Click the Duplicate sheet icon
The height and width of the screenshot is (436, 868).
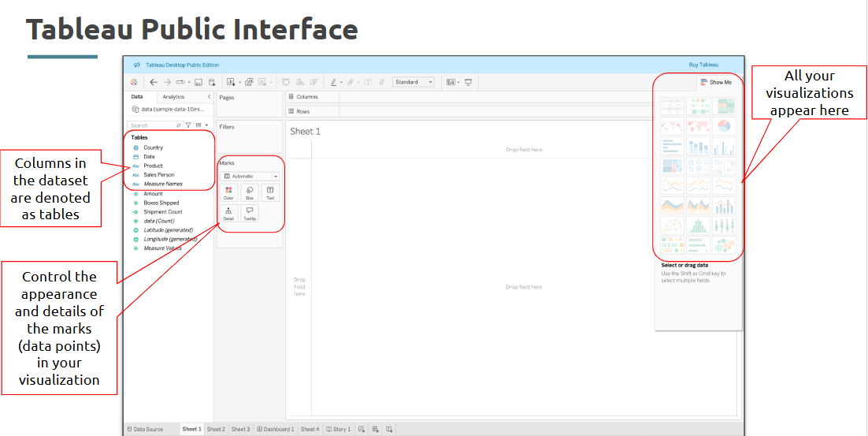pos(249,82)
